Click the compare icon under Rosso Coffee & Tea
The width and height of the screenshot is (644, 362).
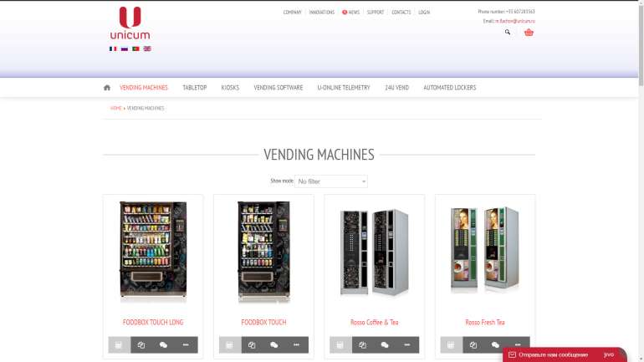pyautogui.click(x=363, y=344)
